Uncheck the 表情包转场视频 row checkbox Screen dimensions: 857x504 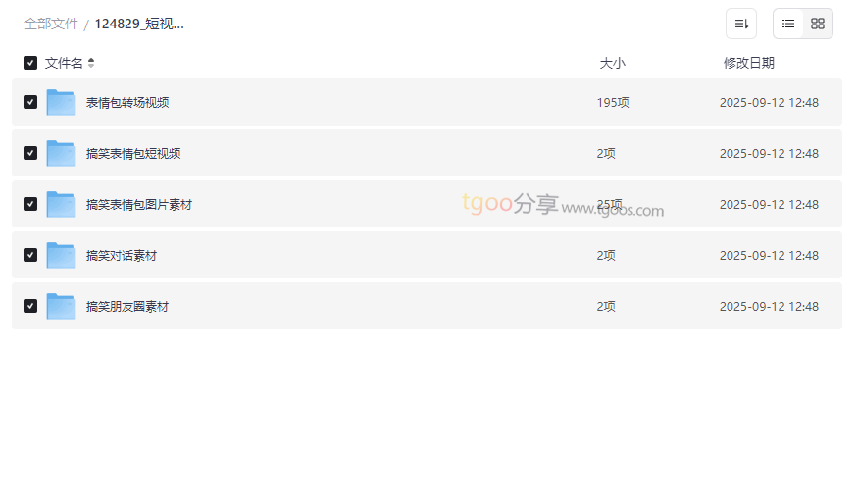(x=30, y=102)
